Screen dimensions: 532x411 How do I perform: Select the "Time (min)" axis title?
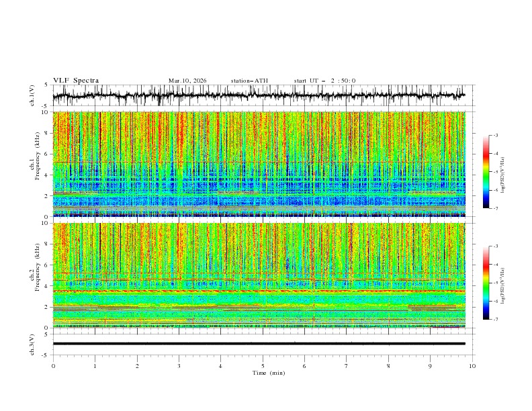pyautogui.click(x=269, y=373)
